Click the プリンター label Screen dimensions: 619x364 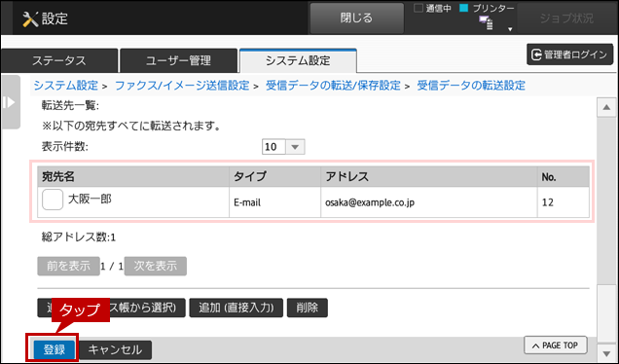point(493,9)
